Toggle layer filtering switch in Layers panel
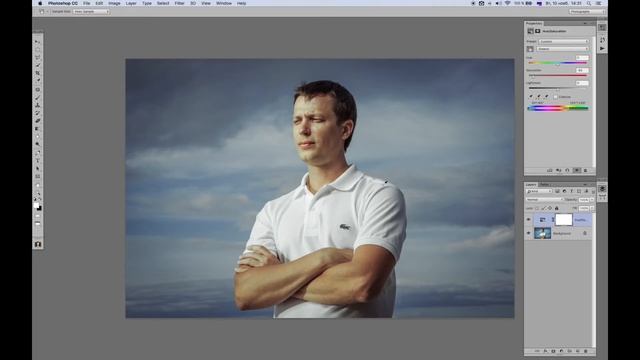 pos(593,191)
